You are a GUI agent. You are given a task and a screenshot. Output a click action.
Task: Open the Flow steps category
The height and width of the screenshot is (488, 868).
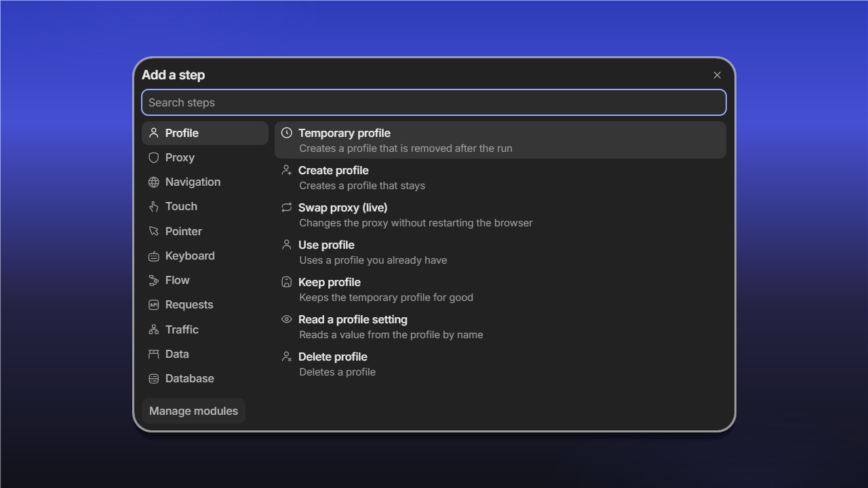tap(205, 280)
